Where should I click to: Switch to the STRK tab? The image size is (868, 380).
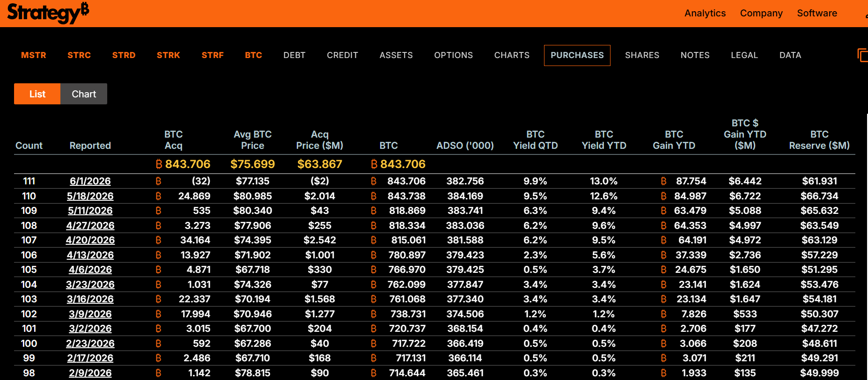pos(169,55)
